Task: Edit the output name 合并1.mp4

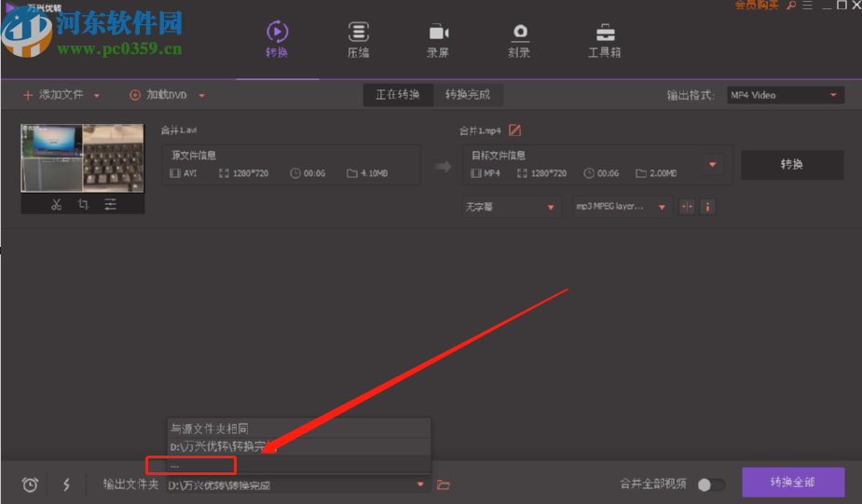Action: pos(514,130)
